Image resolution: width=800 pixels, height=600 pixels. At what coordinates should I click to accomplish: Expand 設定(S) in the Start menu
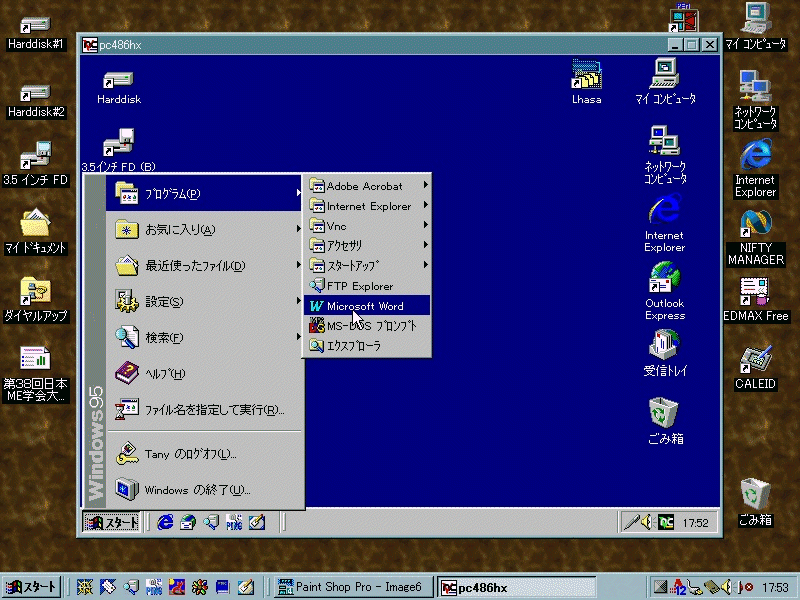click(x=204, y=302)
